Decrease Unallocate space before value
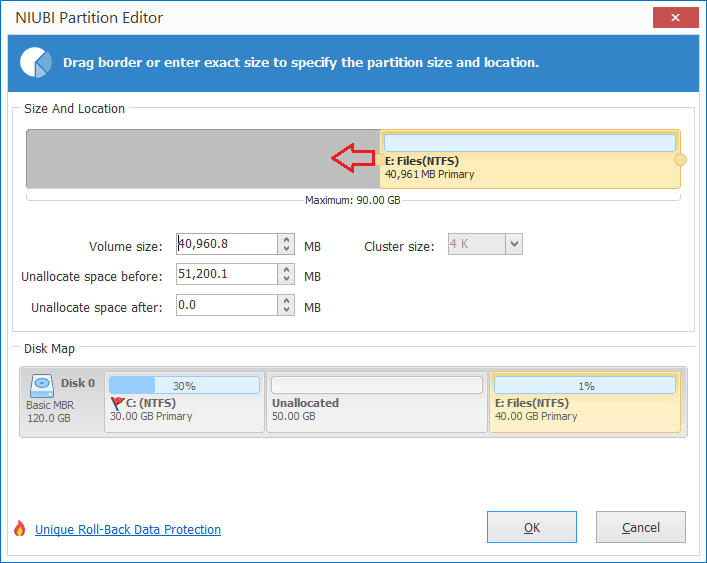The image size is (707, 563). click(286, 279)
